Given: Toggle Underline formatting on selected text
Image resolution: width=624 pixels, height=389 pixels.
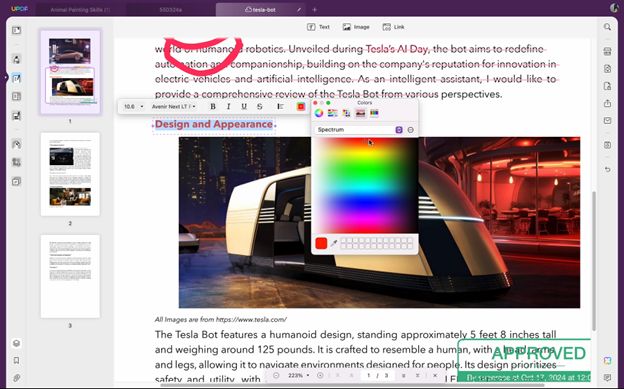Looking at the screenshot, I should pos(244,106).
